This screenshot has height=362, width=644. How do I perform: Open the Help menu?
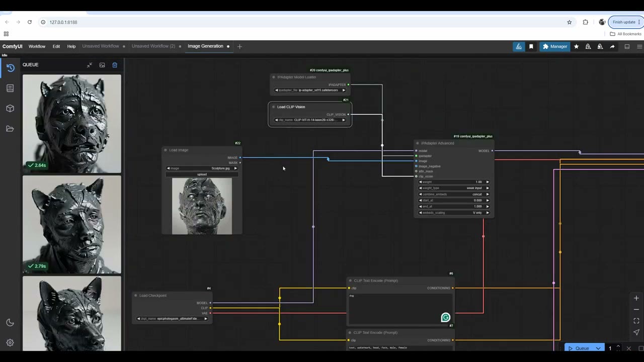[71, 46]
